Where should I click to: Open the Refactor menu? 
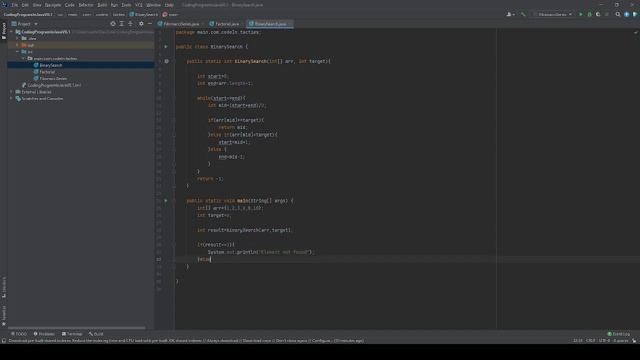tap(86, 5)
